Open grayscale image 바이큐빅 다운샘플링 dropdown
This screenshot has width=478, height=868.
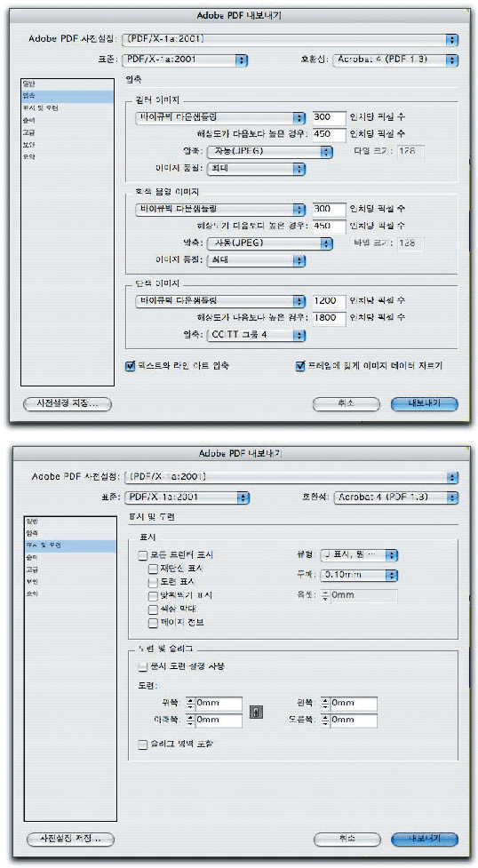(220, 210)
